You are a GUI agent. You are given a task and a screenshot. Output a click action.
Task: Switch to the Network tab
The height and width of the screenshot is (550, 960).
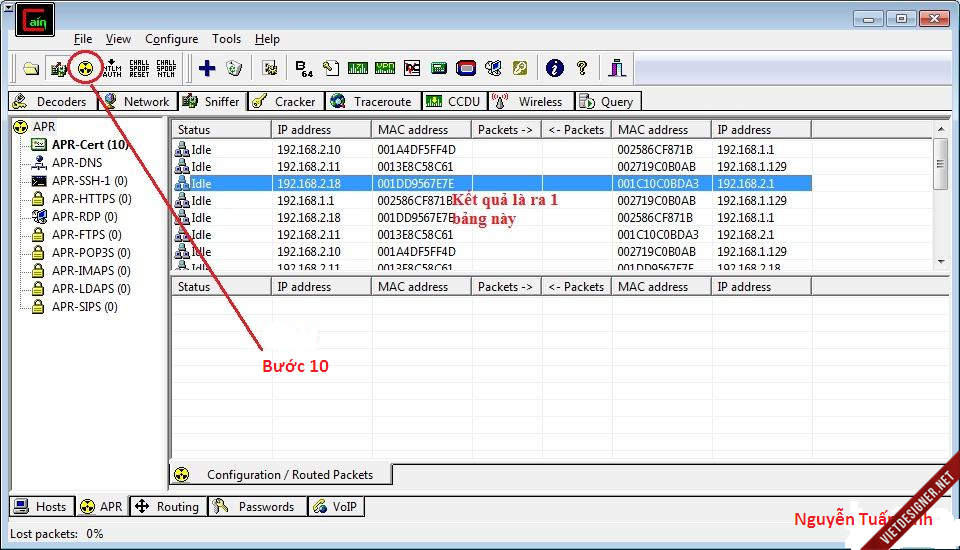pyautogui.click(x=138, y=102)
